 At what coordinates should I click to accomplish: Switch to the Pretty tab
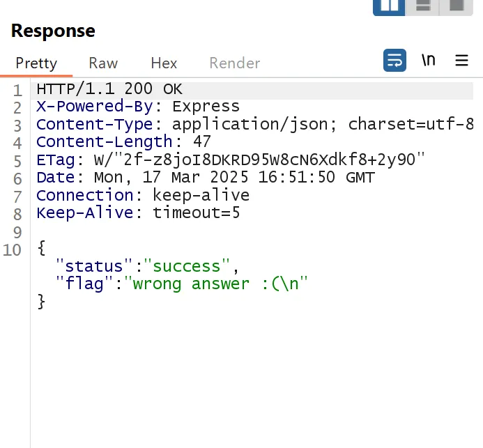point(36,63)
